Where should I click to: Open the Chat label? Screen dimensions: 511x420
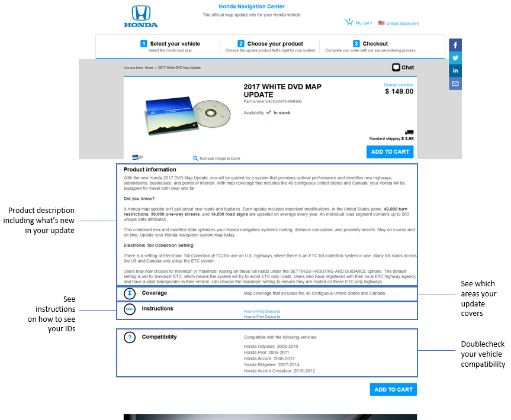tap(407, 67)
